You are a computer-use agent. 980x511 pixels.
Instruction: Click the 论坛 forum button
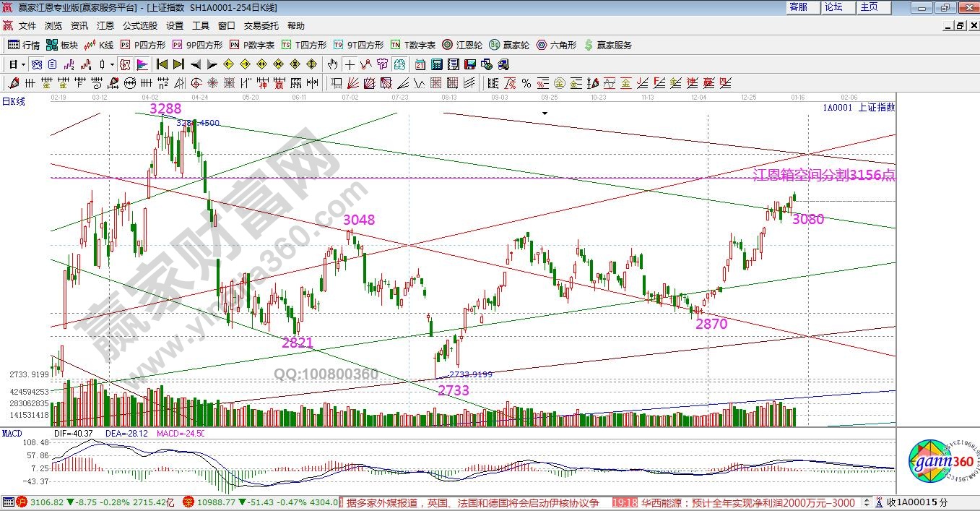click(x=833, y=7)
